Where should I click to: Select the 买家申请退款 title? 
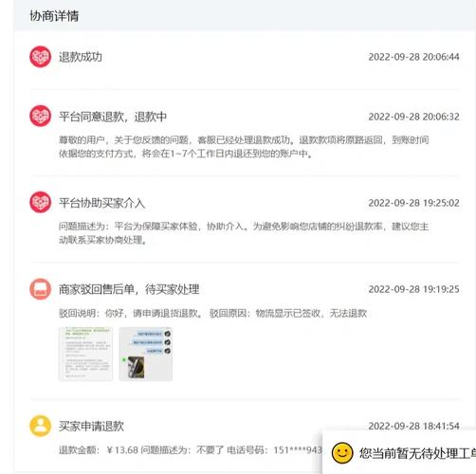click(x=91, y=427)
